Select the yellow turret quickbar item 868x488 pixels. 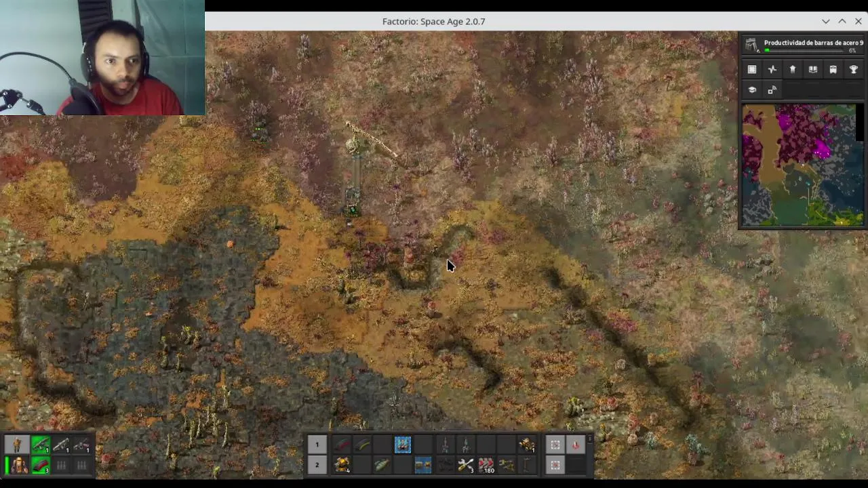click(507, 465)
